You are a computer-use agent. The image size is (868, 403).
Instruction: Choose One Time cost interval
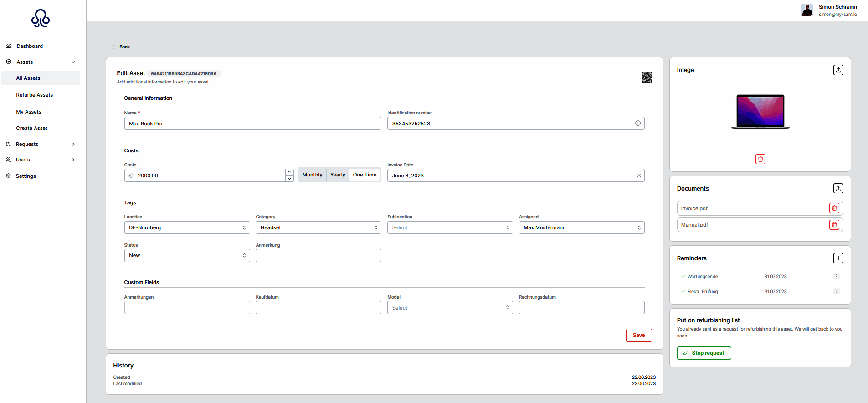pos(365,175)
